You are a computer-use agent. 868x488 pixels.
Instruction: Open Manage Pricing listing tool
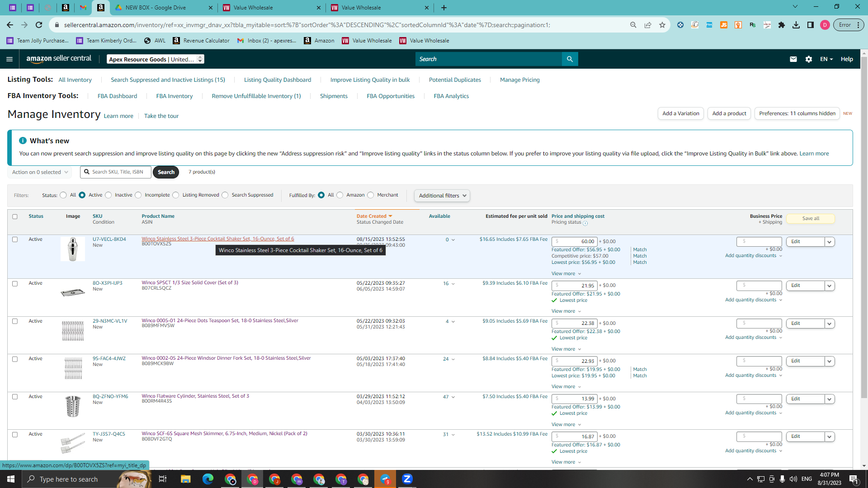pos(520,80)
